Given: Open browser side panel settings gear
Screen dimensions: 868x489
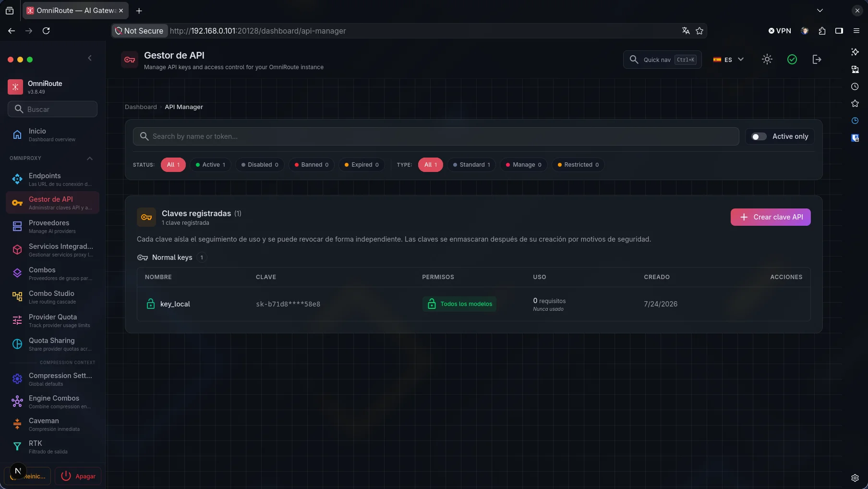Looking at the screenshot, I should click(x=855, y=478).
